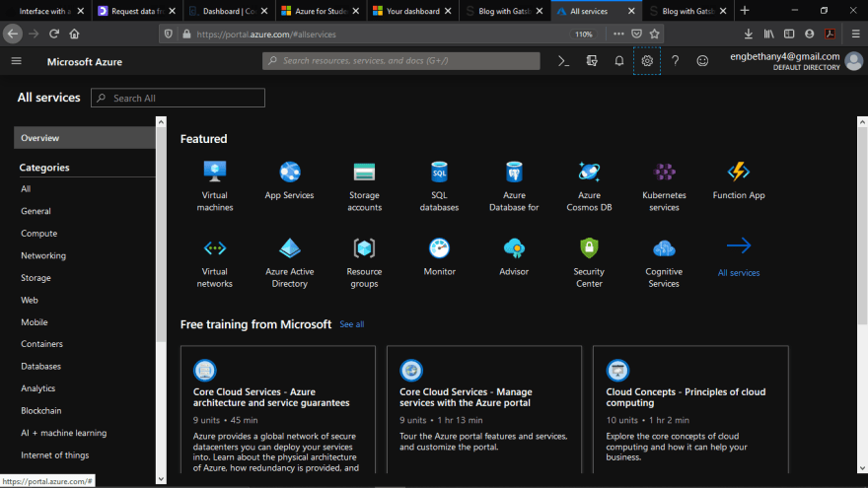Open portal settings gear
Screen dimensions: 868x488
tap(647, 61)
